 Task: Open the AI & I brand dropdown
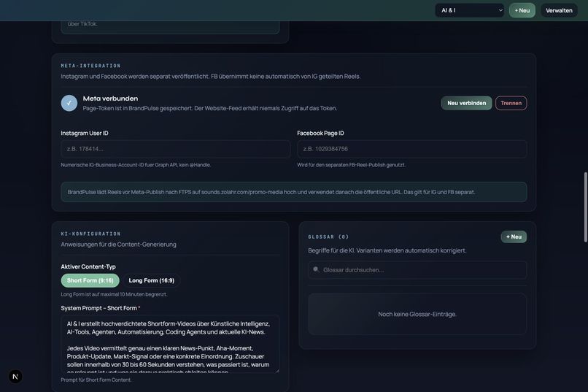[x=470, y=10]
